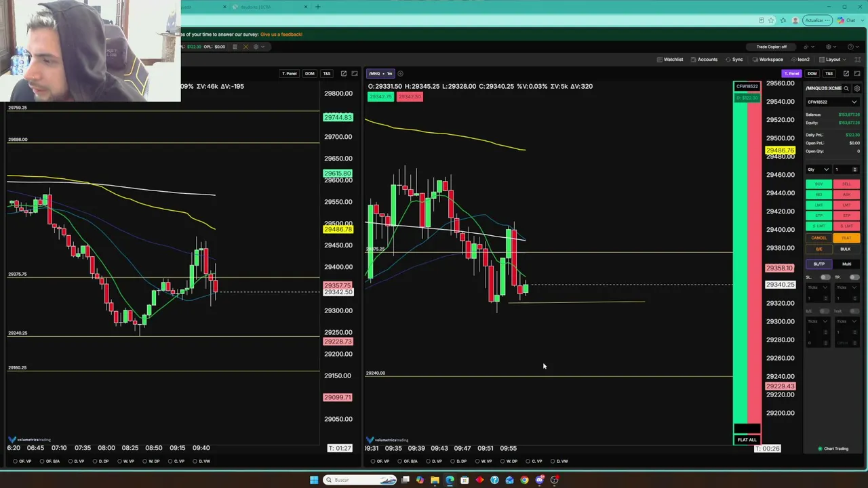
Task: Switch to the SL/TP tab
Action: click(818, 264)
